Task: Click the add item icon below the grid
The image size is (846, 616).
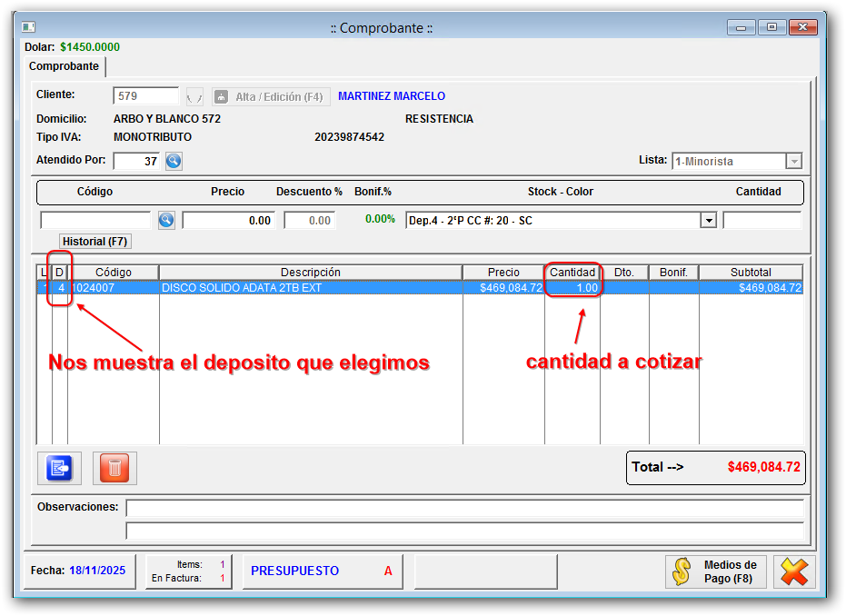Action: (x=58, y=468)
